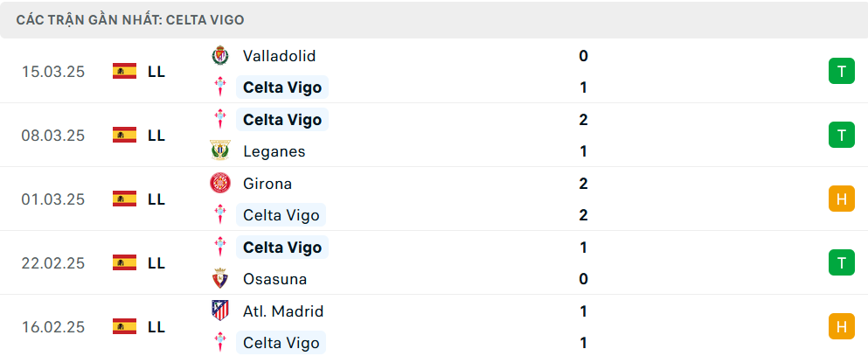Open the Girona team link

pos(267,184)
